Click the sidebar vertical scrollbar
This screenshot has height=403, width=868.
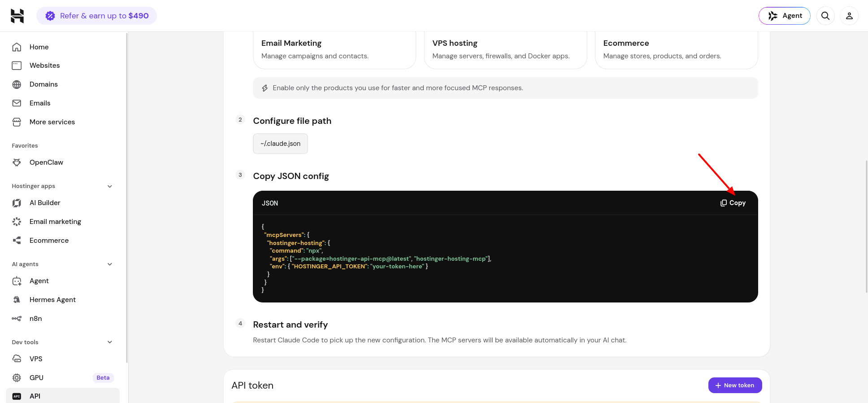[127, 197]
